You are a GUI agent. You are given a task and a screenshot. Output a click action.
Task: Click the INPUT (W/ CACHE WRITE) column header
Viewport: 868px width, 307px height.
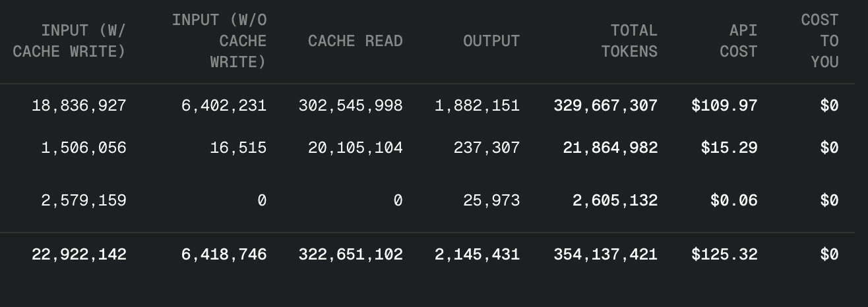pyautogui.click(x=69, y=41)
